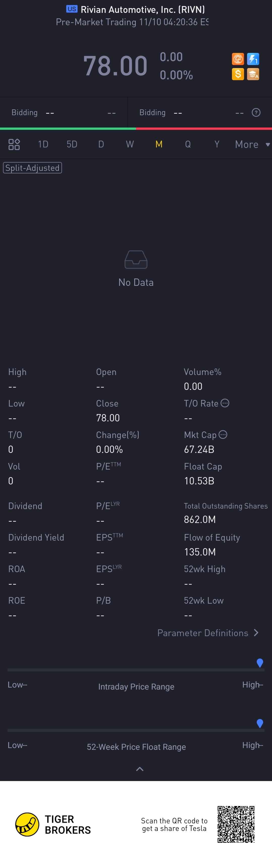Collapse the stock details panel
Viewport: 272px width, 868px height.
point(139,769)
